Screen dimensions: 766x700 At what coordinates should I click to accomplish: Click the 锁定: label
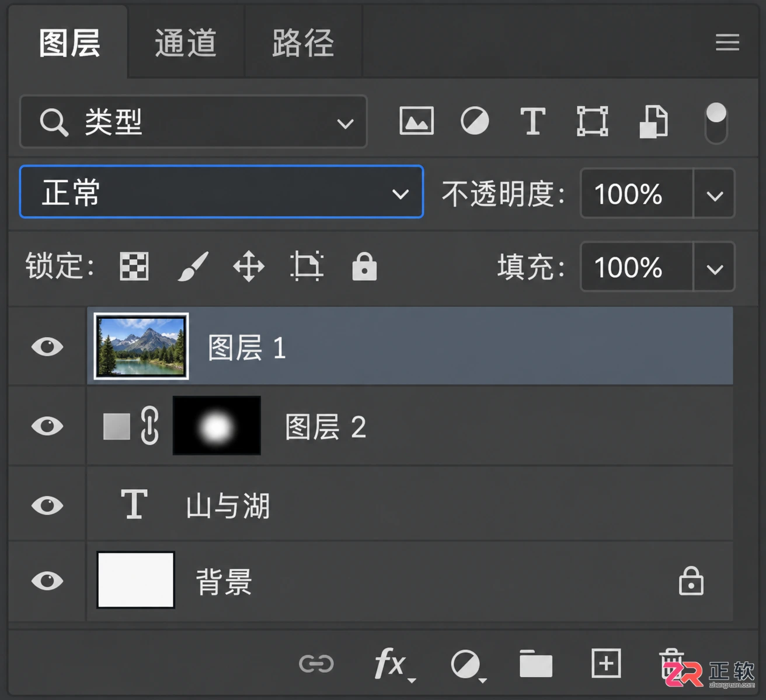(x=60, y=267)
